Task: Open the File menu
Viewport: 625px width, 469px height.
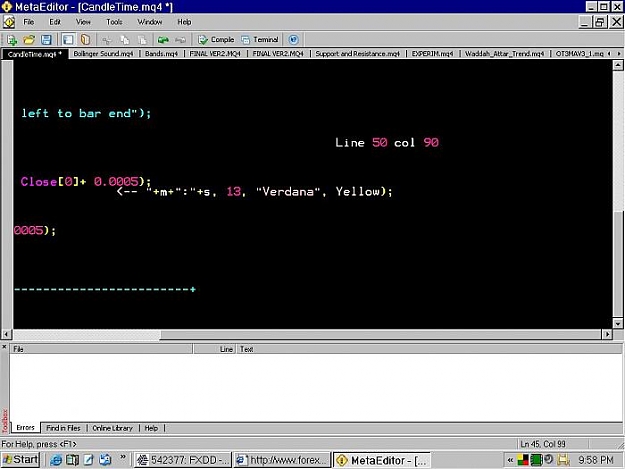Action: click(x=29, y=22)
